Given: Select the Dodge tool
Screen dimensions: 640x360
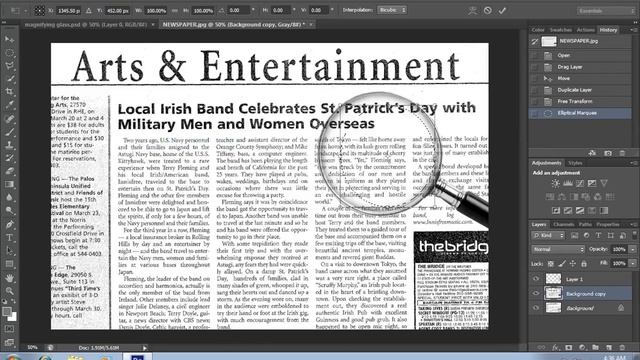Looking at the screenshot, I should 9,210.
